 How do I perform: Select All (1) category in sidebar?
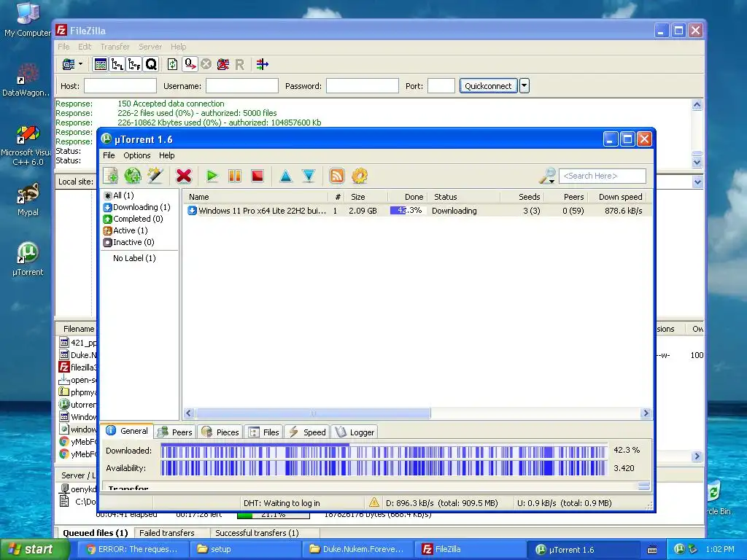pos(119,195)
